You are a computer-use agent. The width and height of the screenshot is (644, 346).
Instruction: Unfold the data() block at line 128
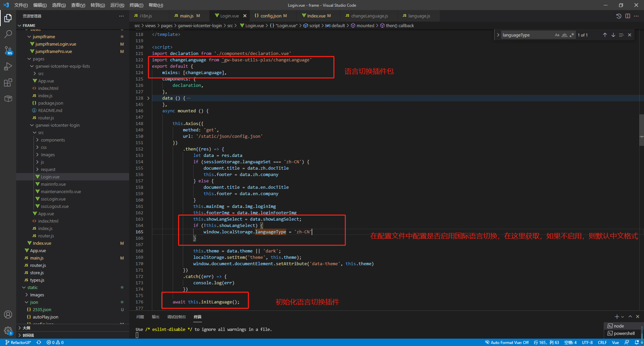(148, 98)
